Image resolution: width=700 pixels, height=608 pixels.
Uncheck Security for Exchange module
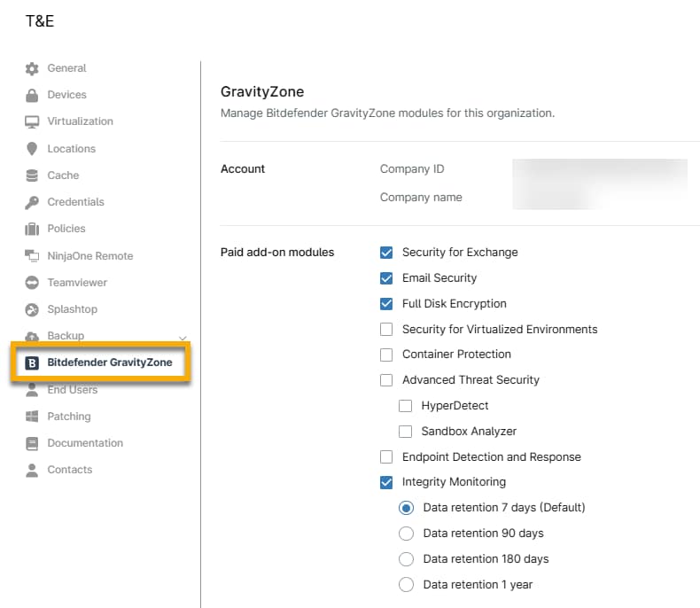[386, 253]
